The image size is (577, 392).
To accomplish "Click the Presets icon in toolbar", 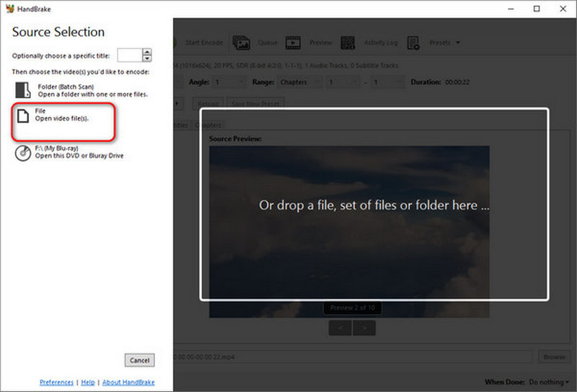I will click(413, 43).
